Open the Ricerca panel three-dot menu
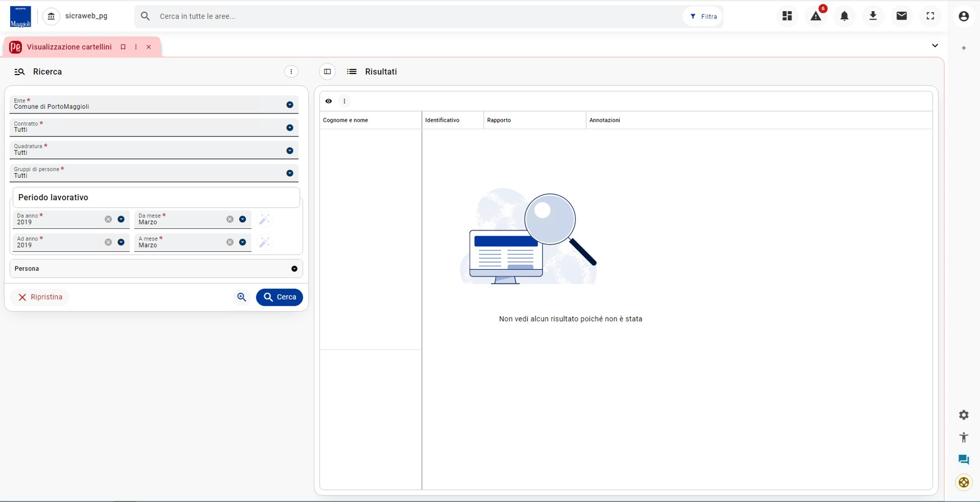 click(x=291, y=72)
